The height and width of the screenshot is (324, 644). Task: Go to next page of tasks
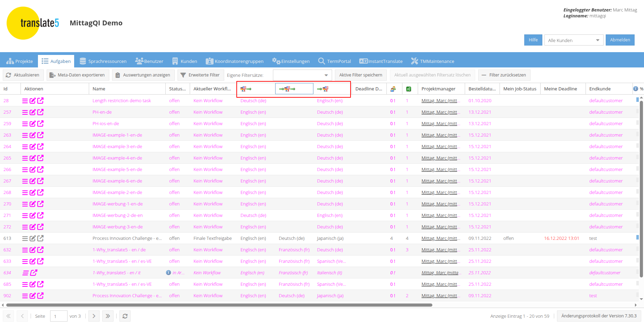pos(94,316)
